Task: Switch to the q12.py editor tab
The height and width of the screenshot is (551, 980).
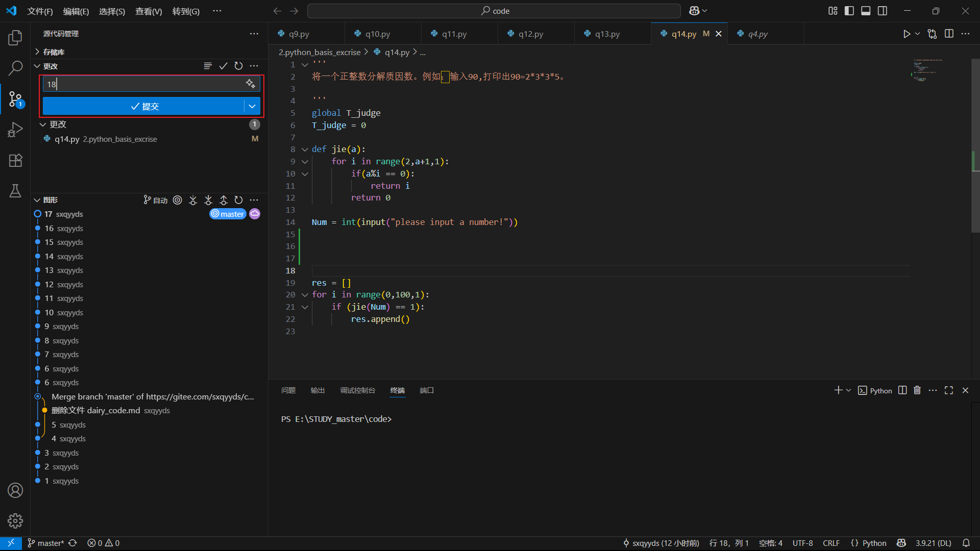Action: tap(531, 34)
